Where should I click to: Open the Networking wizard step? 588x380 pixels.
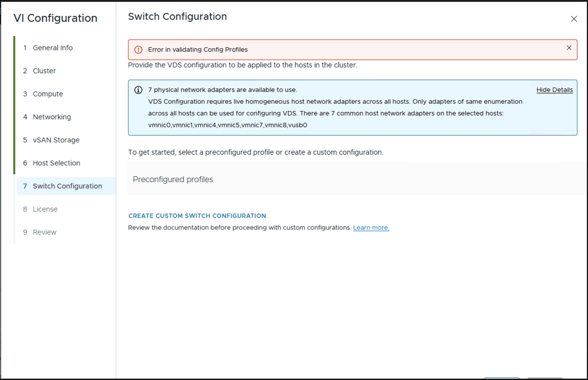click(52, 117)
